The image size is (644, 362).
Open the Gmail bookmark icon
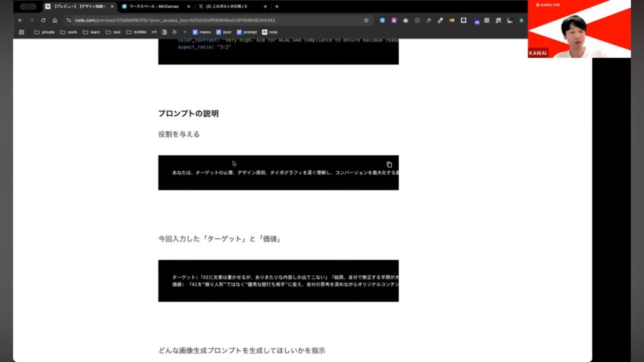[154, 32]
